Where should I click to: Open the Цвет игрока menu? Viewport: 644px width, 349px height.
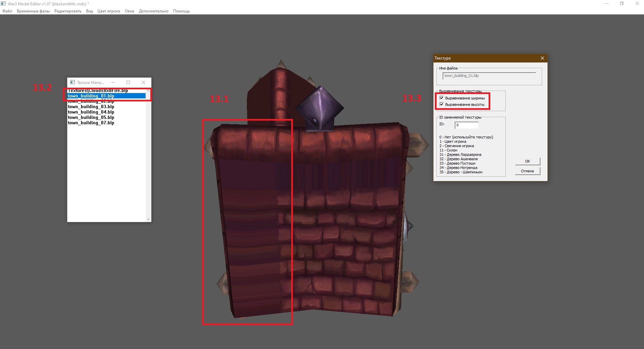tap(109, 11)
